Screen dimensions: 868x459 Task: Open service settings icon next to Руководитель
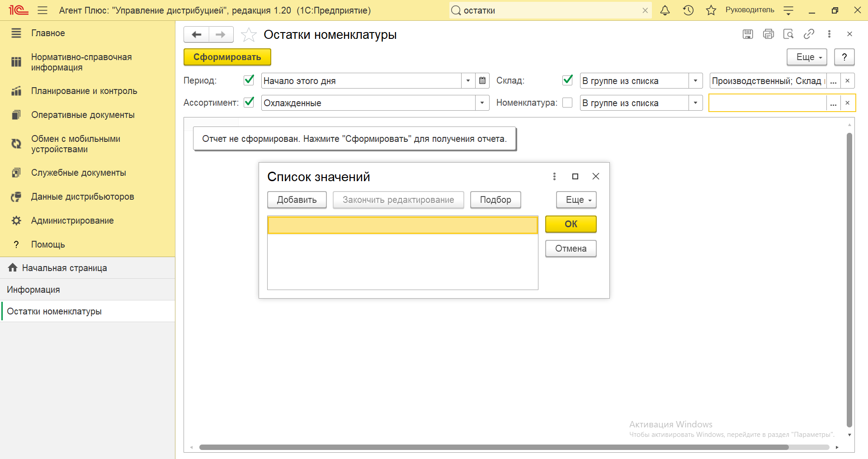(788, 10)
